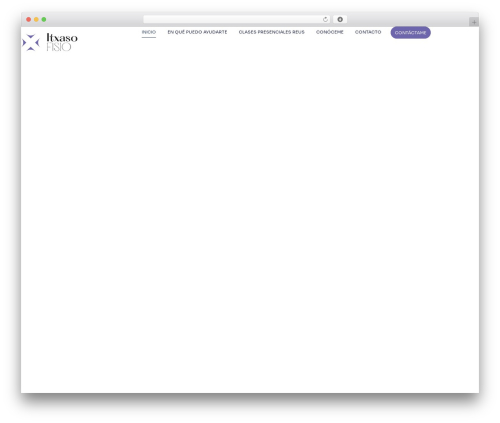Close the browser window with red button
The image size is (500, 423).
29,19
